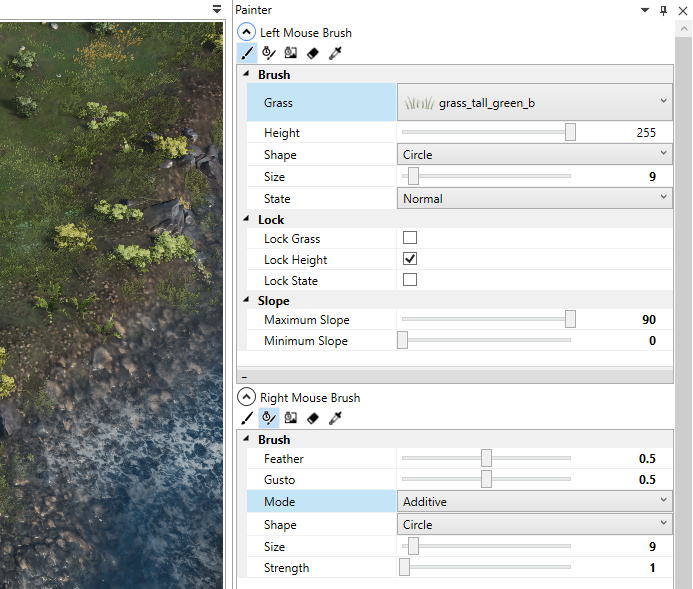Viewport: 693px width, 589px height.
Task: Open left brush Shape dropdown
Action: tap(535, 155)
